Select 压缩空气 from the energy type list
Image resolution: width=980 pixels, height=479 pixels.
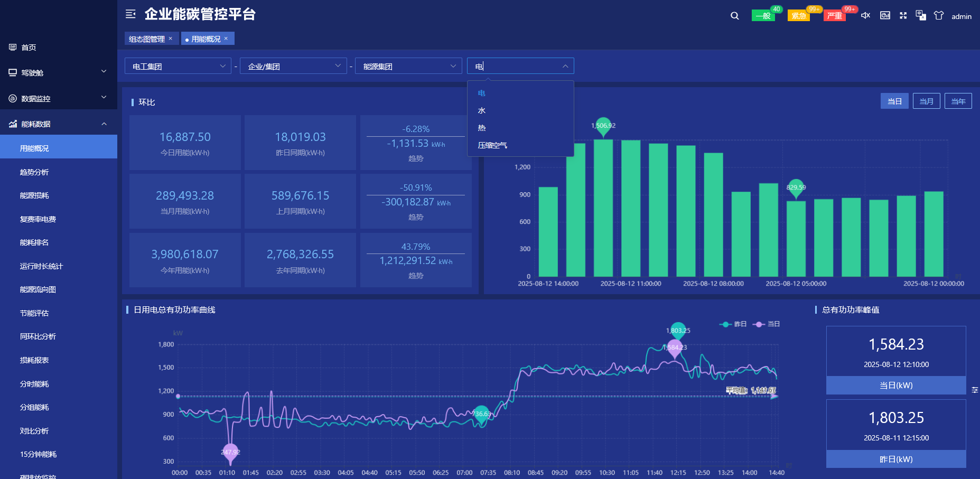tap(492, 145)
